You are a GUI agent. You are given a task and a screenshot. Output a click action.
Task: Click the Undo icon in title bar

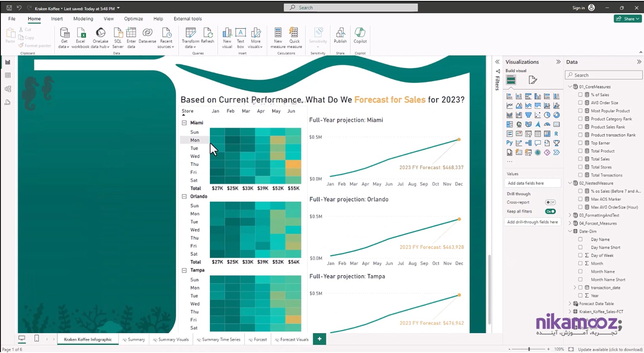19,8
